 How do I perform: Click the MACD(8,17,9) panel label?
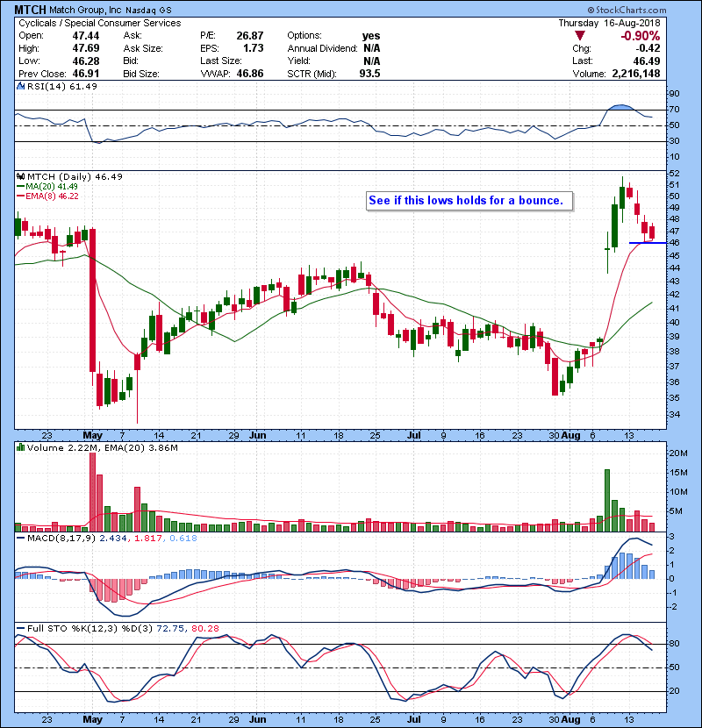61,539
